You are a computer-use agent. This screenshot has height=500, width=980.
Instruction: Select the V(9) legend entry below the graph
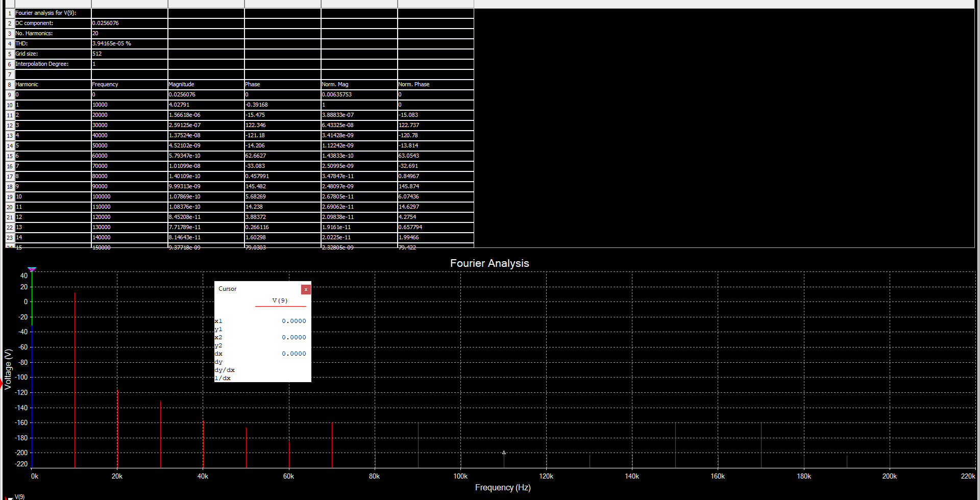click(19, 496)
